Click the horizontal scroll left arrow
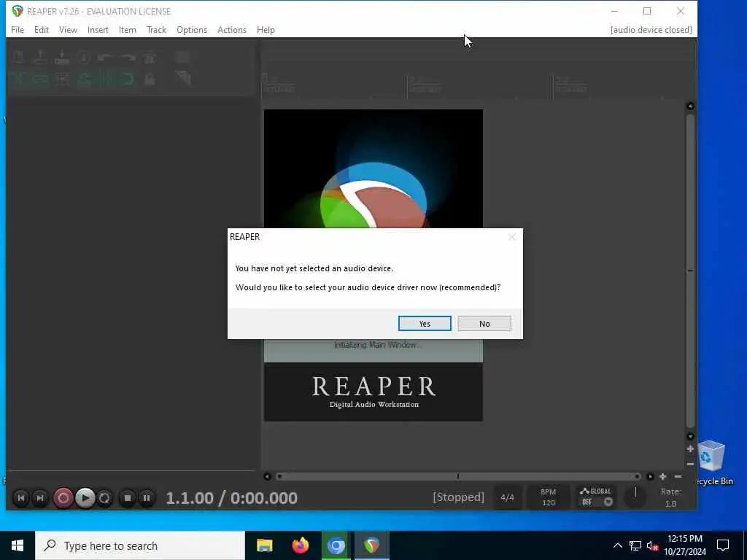Image resolution: width=747 pixels, height=560 pixels. (x=267, y=477)
